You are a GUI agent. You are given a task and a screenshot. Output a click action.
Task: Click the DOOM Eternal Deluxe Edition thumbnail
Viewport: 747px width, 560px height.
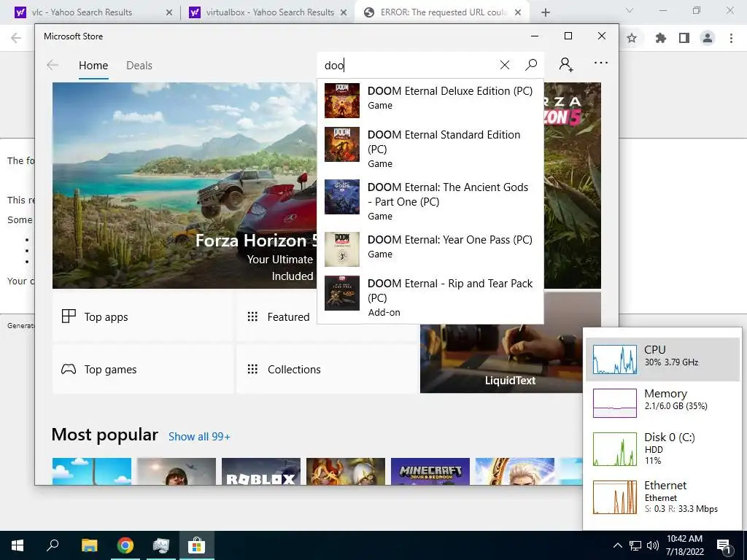pyautogui.click(x=342, y=101)
